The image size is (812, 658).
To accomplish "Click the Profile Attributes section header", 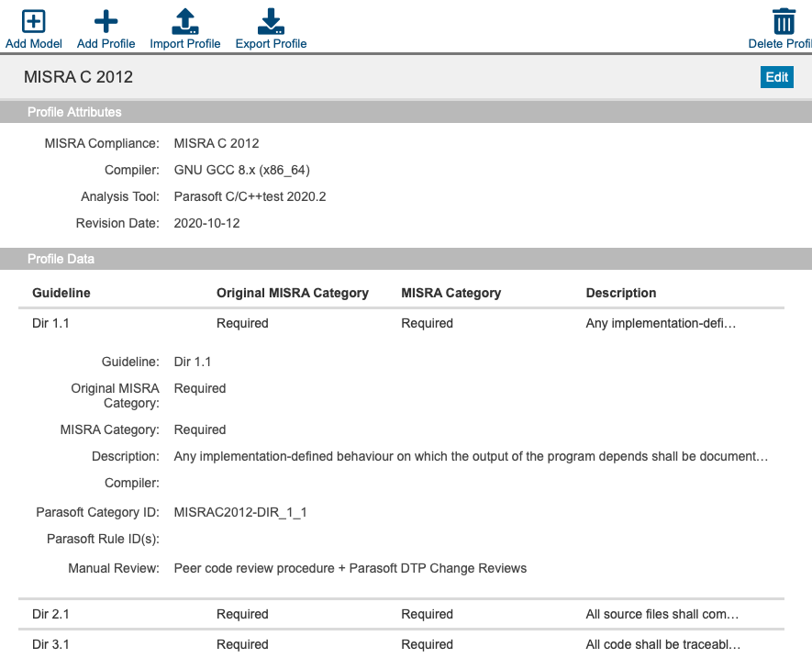I will 406,112.
